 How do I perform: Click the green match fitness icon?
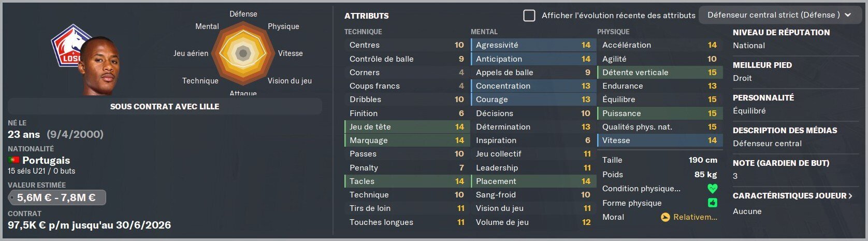click(x=713, y=203)
